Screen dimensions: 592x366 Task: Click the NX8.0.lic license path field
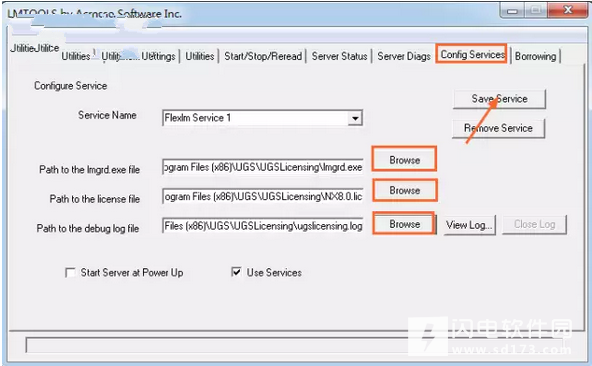263,196
